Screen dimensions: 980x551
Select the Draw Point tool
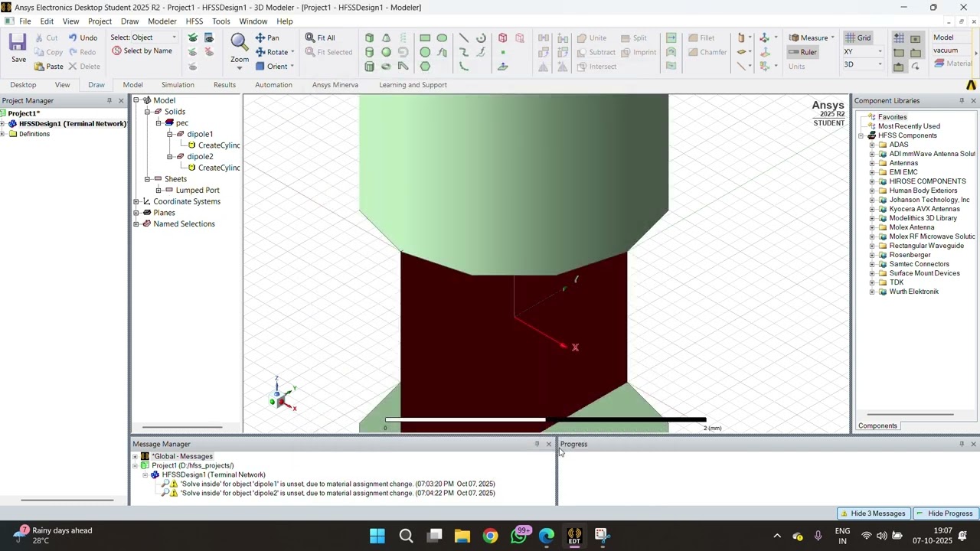coord(503,52)
